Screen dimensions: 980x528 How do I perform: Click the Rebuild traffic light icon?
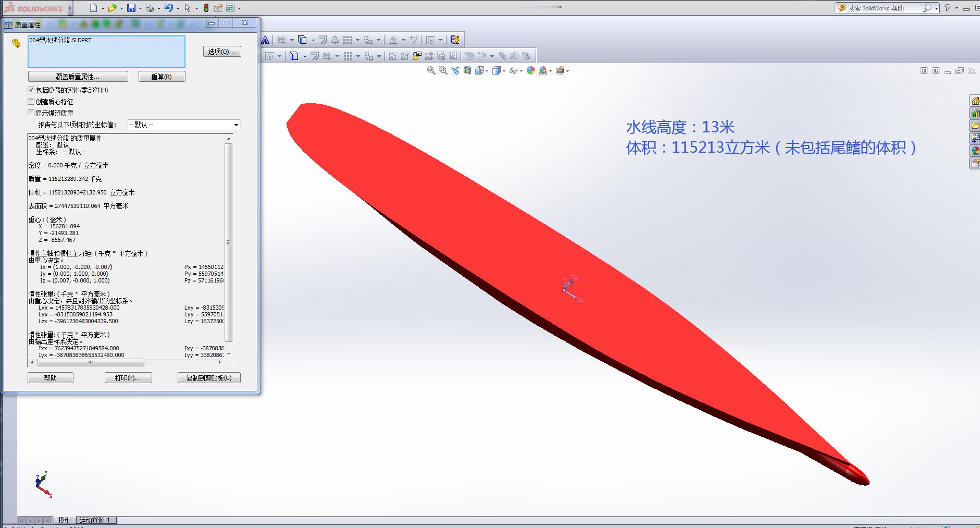pos(206,8)
